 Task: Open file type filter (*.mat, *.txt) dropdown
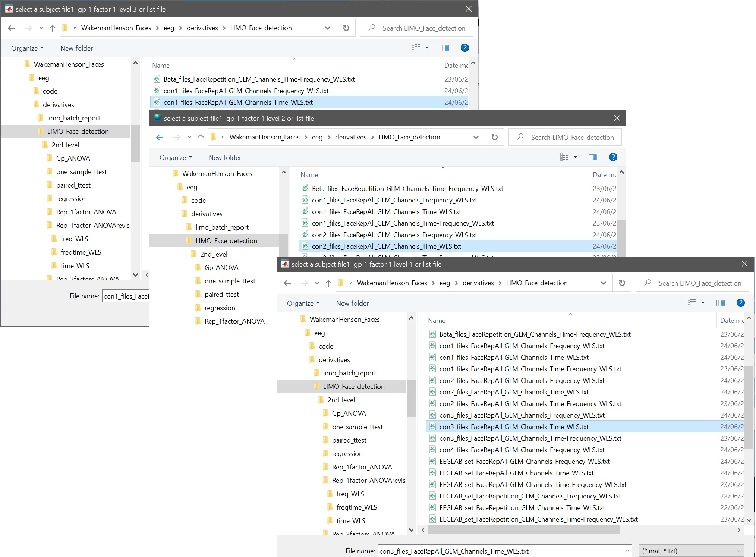tap(691, 551)
